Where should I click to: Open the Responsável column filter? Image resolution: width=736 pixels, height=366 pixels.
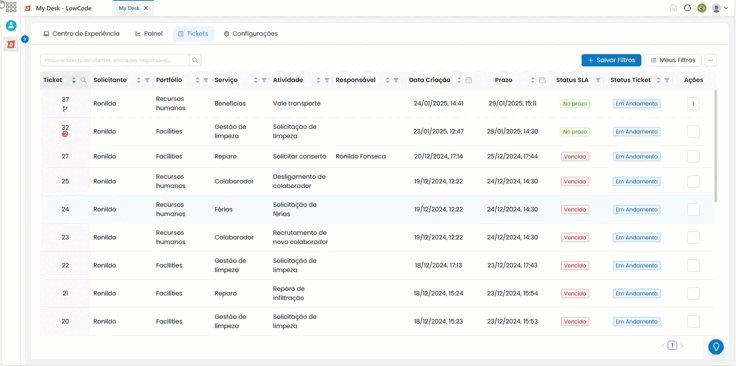pyautogui.click(x=396, y=80)
